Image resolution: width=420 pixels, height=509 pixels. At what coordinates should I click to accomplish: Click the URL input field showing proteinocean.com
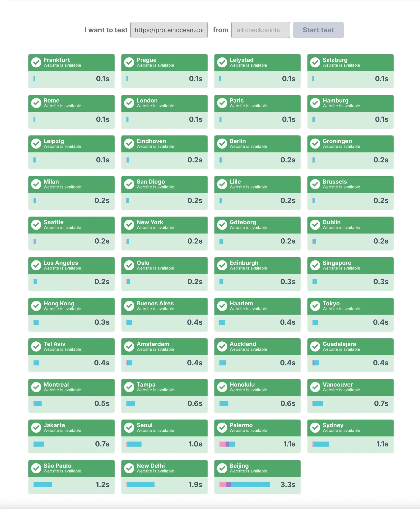[x=169, y=30]
